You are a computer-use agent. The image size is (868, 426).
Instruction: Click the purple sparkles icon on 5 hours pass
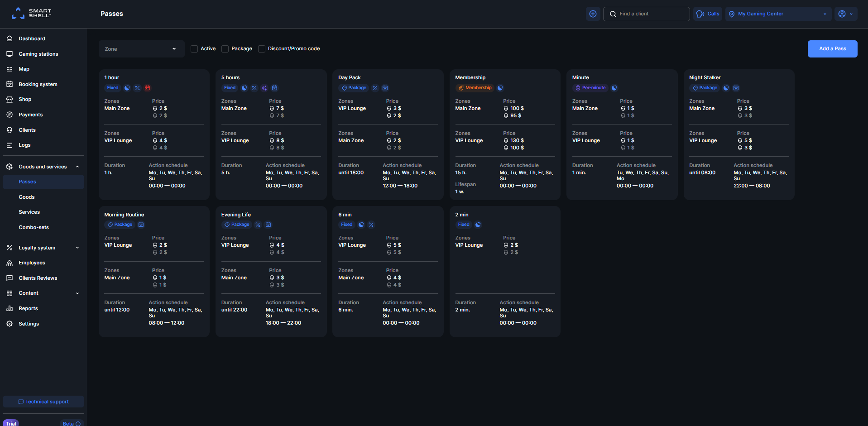pos(264,88)
